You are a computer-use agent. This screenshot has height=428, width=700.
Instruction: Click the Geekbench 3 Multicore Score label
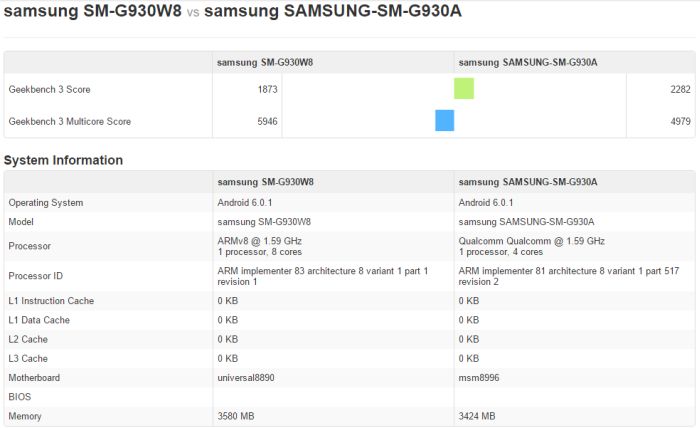pyautogui.click(x=69, y=121)
